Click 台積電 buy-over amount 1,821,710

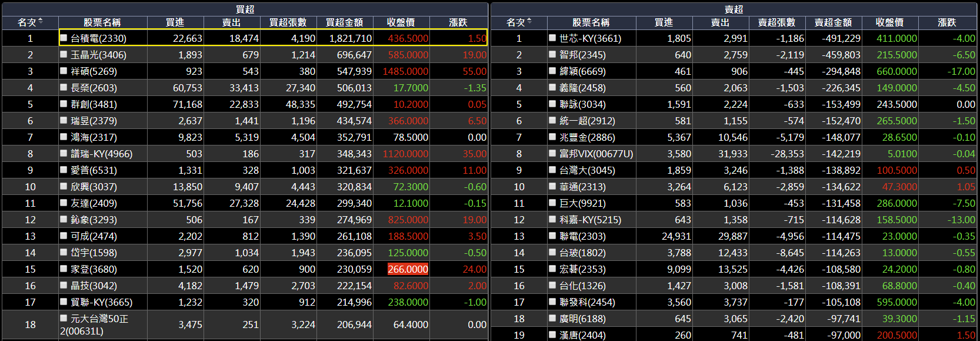[x=351, y=38]
